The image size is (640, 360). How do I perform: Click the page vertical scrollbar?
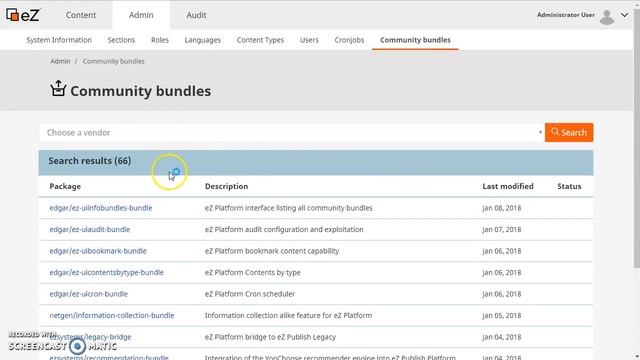coord(637,139)
